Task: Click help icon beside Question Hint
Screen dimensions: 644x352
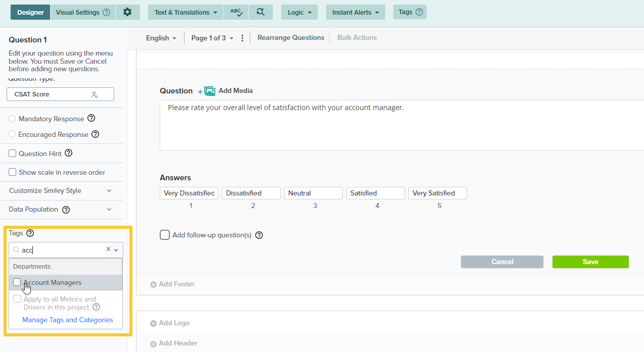Action: pos(69,153)
